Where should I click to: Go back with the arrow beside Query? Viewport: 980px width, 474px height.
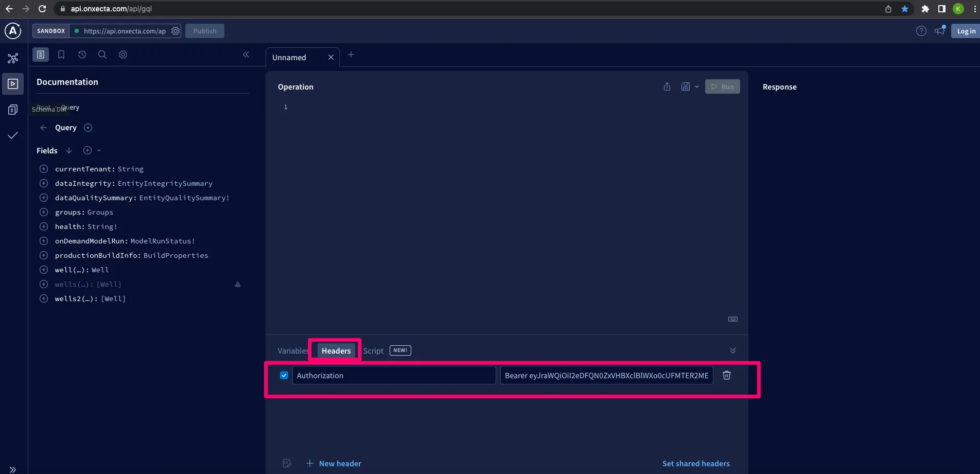click(44, 128)
